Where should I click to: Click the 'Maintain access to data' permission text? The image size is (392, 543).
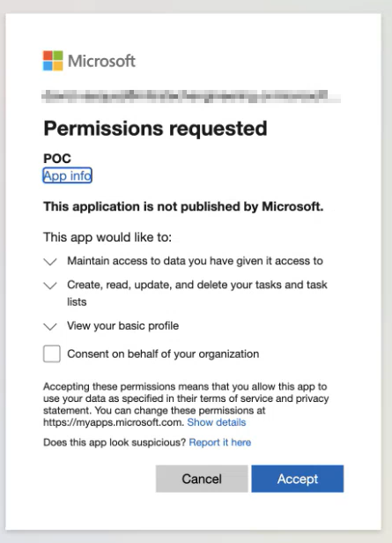click(196, 261)
